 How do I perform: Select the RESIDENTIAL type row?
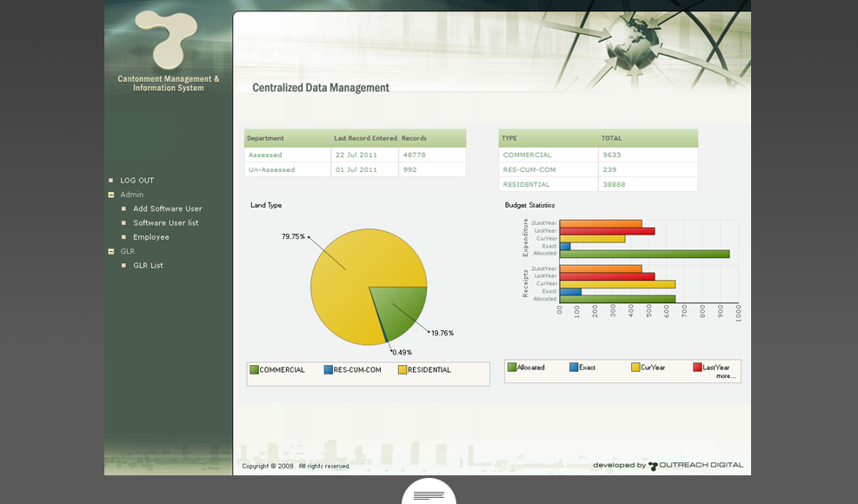pyautogui.click(x=598, y=184)
